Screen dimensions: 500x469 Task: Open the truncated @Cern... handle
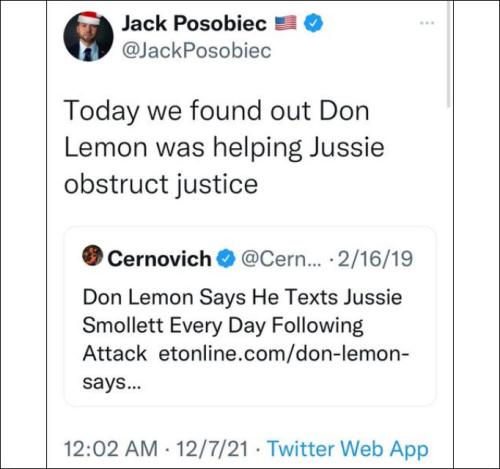281,259
